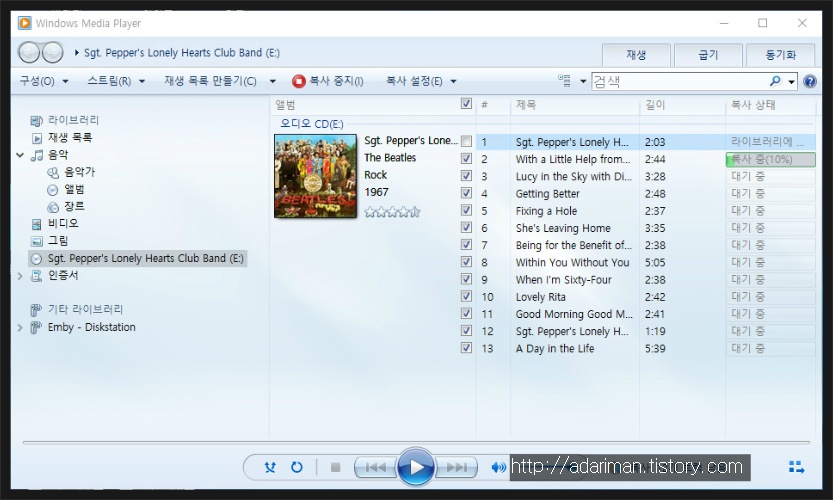Click the Windows Media Player title icon
Viewport: 833px width, 500px height.
(x=24, y=23)
